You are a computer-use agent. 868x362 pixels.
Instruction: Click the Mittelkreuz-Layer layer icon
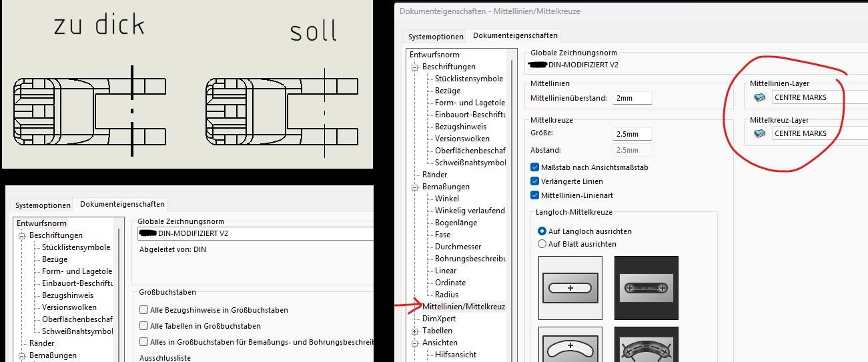760,133
